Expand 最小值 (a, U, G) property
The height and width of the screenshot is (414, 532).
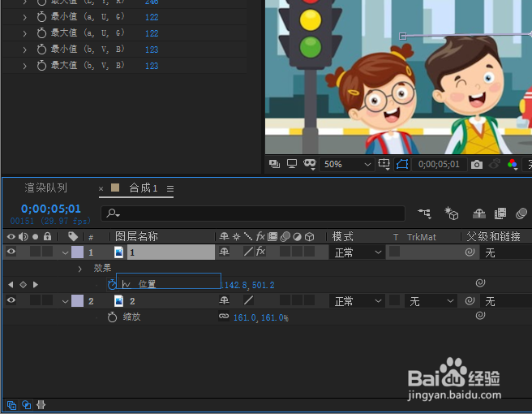point(25,17)
